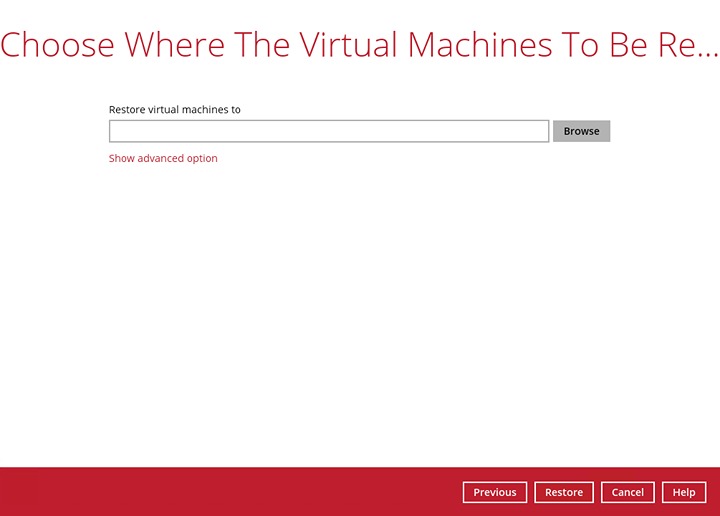Click the word 'Show' in the red link
The image size is (720, 516).
pyautogui.click(x=121, y=158)
